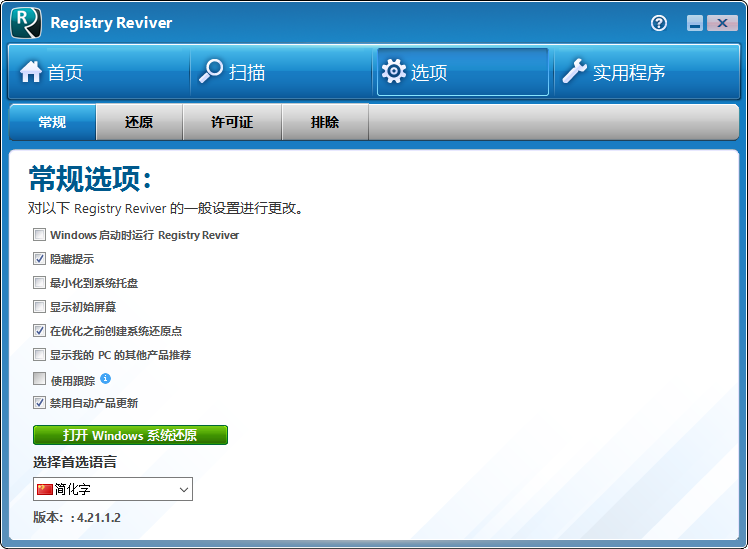748x549 pixels.
Task: Open the 扫描 scan tab
Action: (x=281, y=72)
